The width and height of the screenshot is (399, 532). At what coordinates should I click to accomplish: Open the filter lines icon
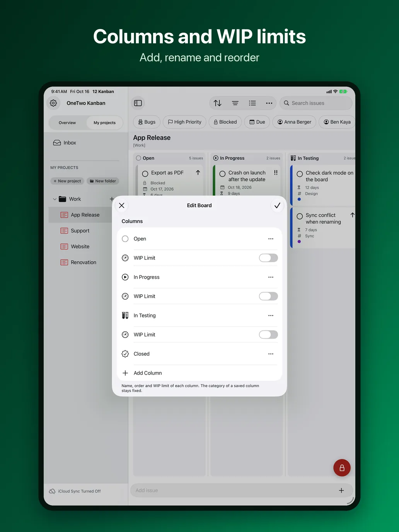click(235, 103)
